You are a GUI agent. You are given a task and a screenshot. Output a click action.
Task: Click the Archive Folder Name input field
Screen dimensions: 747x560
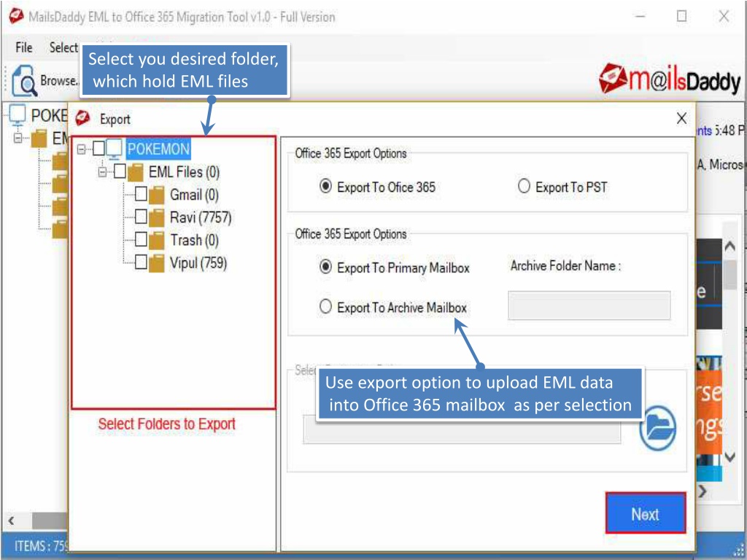(x=589, y=306)
